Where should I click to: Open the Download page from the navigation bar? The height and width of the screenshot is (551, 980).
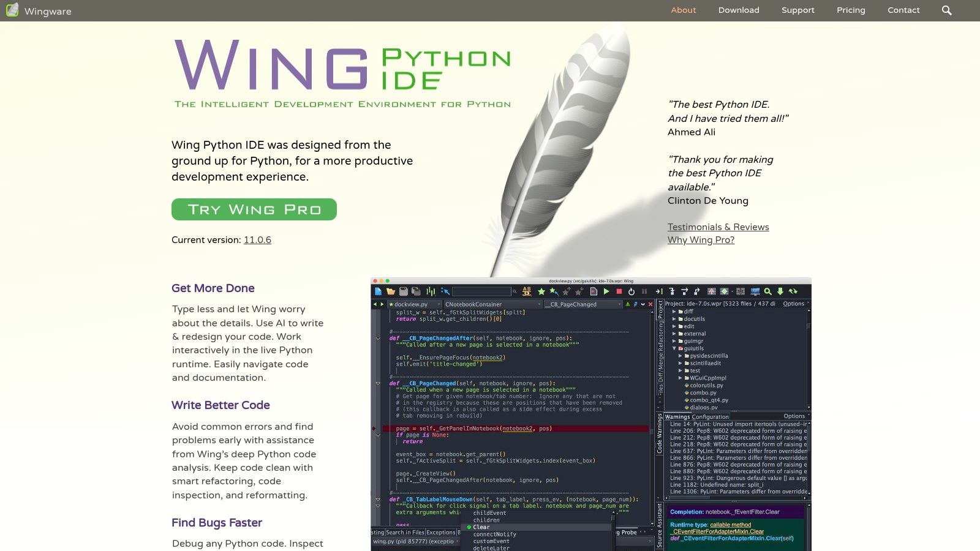click(x=739, y=10)
